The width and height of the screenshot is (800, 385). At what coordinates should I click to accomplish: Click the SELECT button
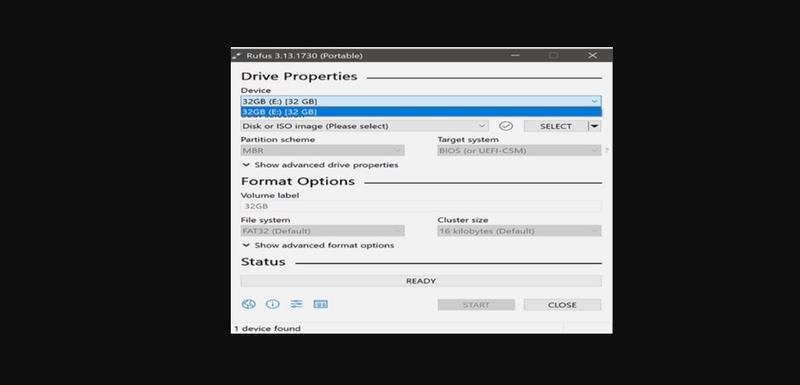[556, 126]
